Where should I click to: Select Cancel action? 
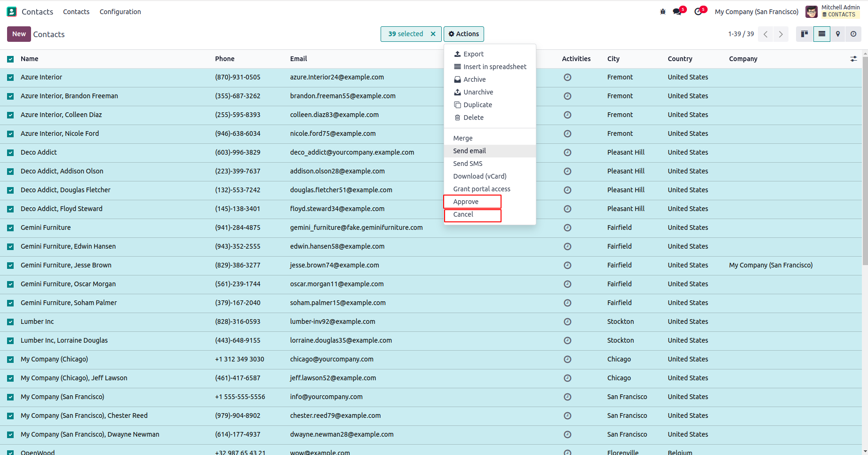(x=490, y=214)
